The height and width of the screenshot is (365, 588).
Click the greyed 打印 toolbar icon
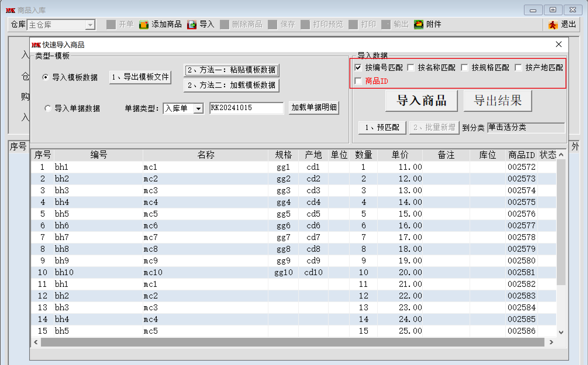pyautogui.click(x=353, y=25)
